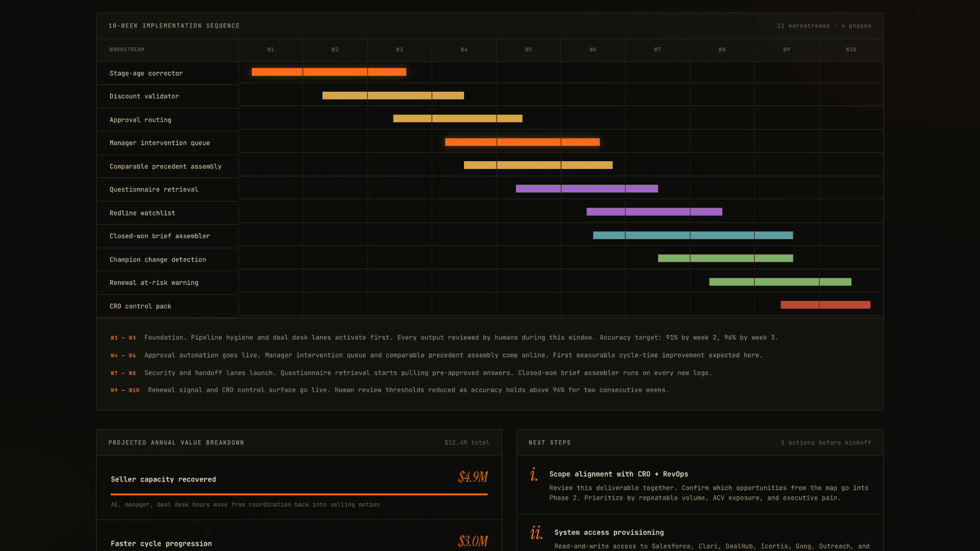Click the $4.9M seller capacity value
This screenshot has width=980, height=551.
point(473,477)
